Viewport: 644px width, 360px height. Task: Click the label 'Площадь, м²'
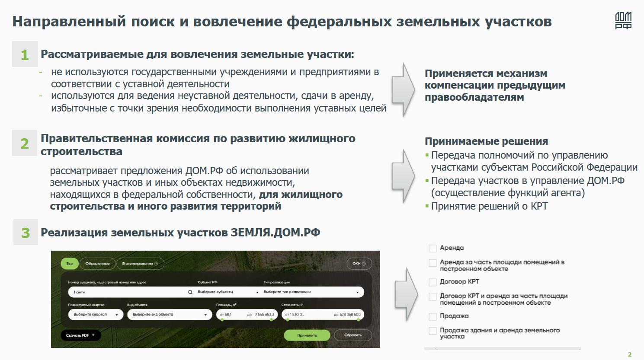pos(226,305)
